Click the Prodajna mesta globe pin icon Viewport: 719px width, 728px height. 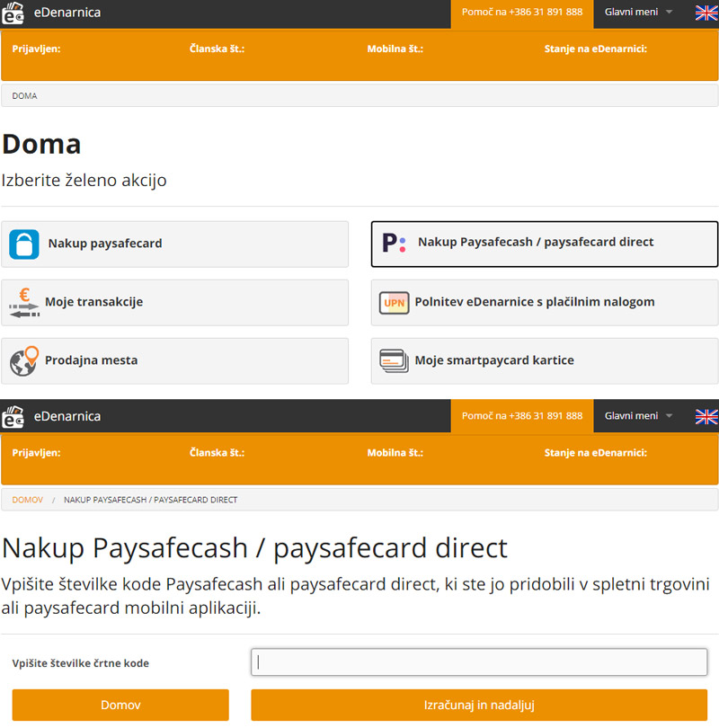click(24, 360)
